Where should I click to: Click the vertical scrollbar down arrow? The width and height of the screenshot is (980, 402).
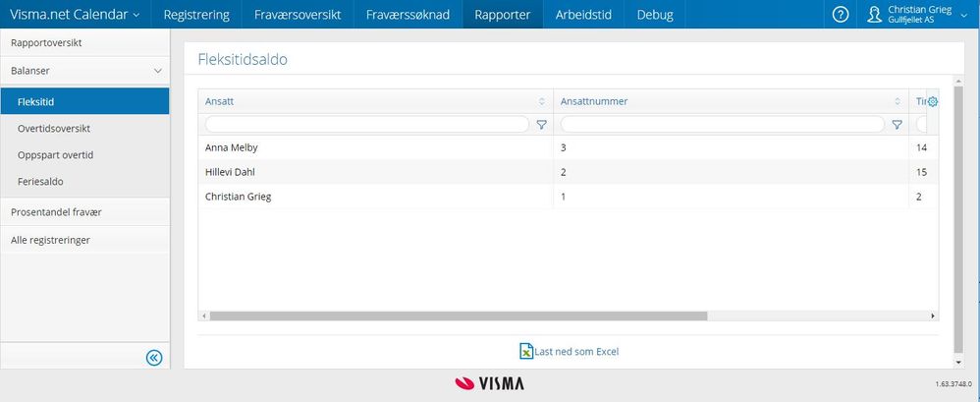[958, 363]
